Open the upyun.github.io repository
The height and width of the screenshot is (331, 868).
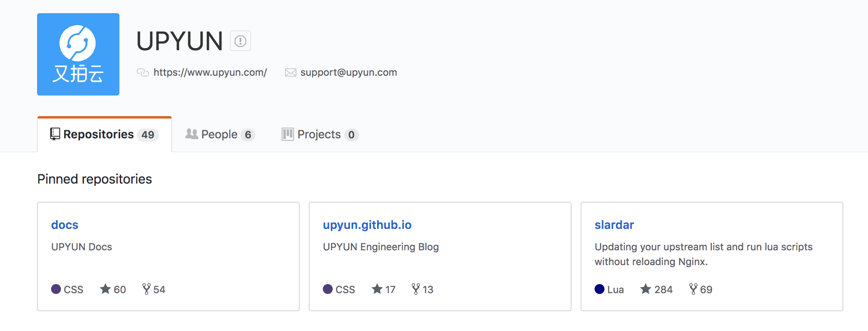coord(367,225)
